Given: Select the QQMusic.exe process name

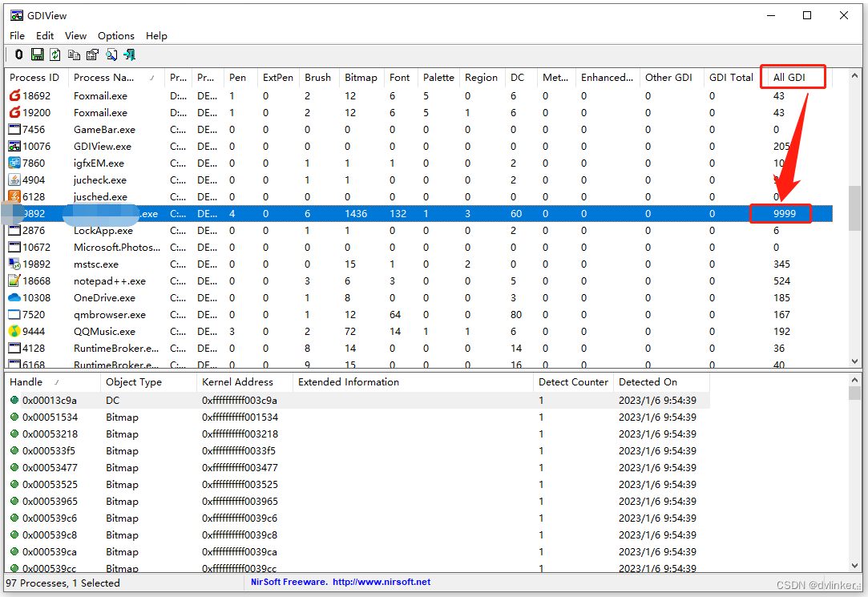Looking at the screenshot, I should 105,332.
